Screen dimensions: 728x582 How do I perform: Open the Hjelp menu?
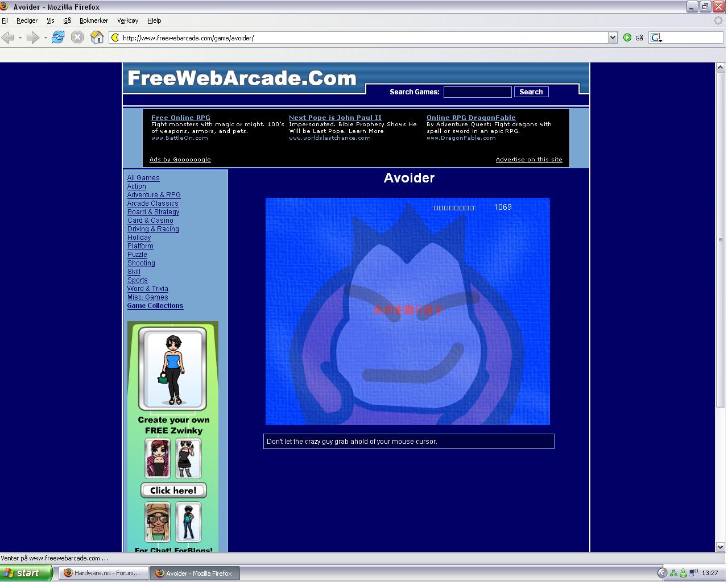coord(154,20)
